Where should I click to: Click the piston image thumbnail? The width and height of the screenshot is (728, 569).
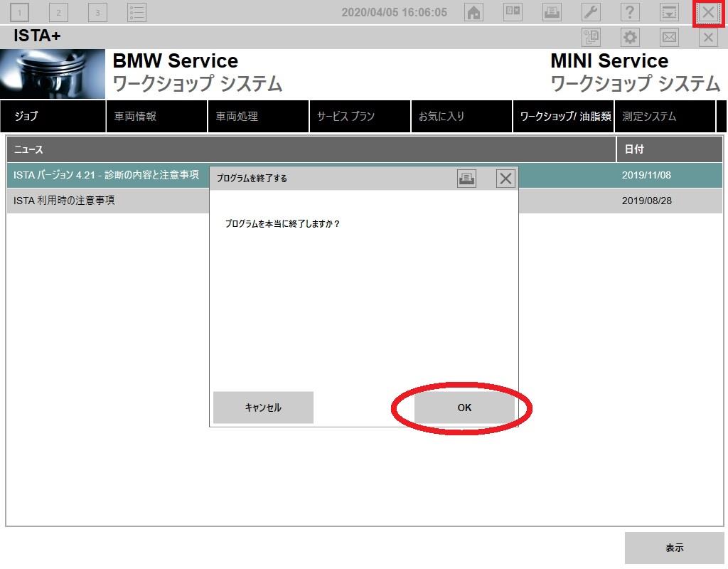(x=53, y=74)
